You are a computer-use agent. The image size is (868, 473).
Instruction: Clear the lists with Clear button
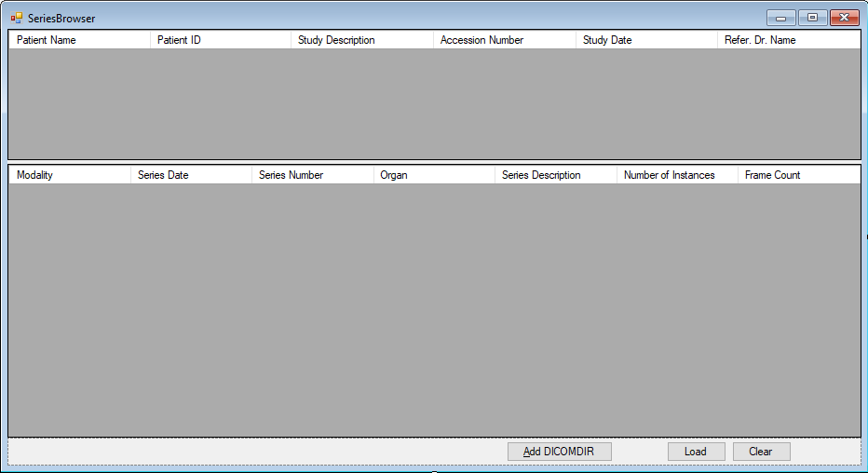(762, 452)
